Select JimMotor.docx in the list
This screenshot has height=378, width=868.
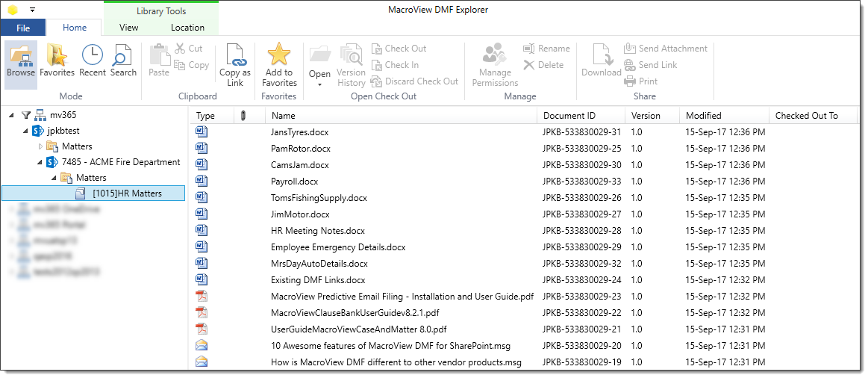coord(300,214)
